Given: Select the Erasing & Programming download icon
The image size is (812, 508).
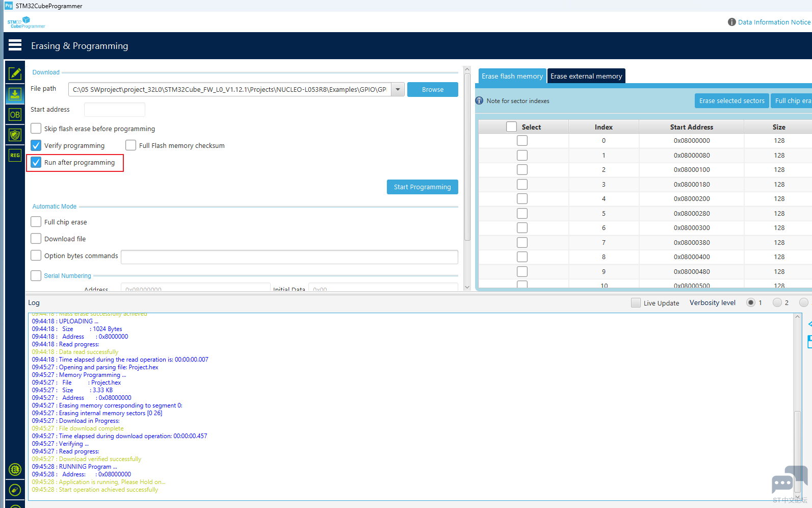Looking at the screenshot, I should click(x=15, y=94).
